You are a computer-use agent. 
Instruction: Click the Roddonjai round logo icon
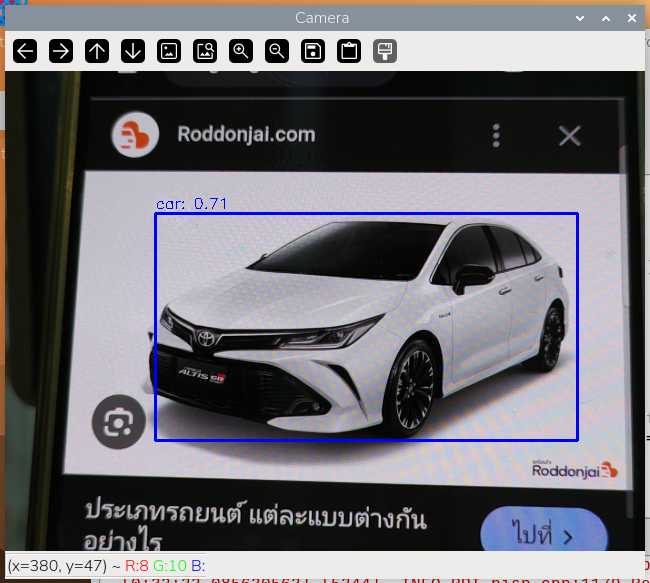click(135, 135)
